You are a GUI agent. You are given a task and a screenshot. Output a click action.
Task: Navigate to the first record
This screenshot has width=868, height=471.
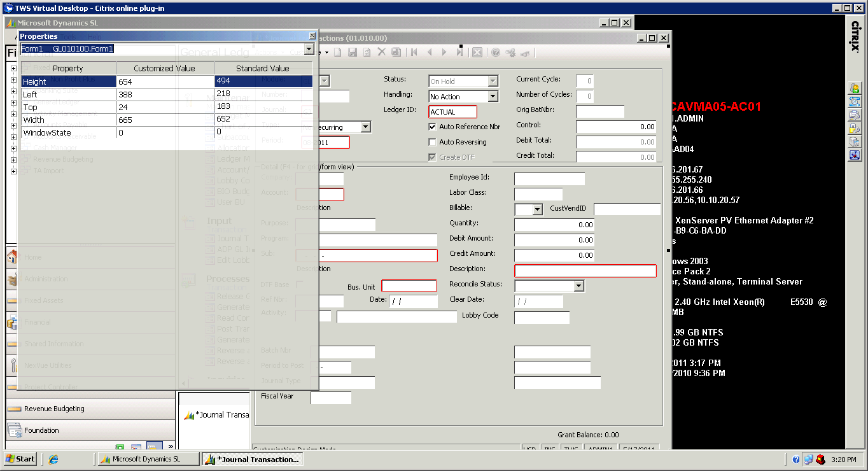click(x=413, y=52)
